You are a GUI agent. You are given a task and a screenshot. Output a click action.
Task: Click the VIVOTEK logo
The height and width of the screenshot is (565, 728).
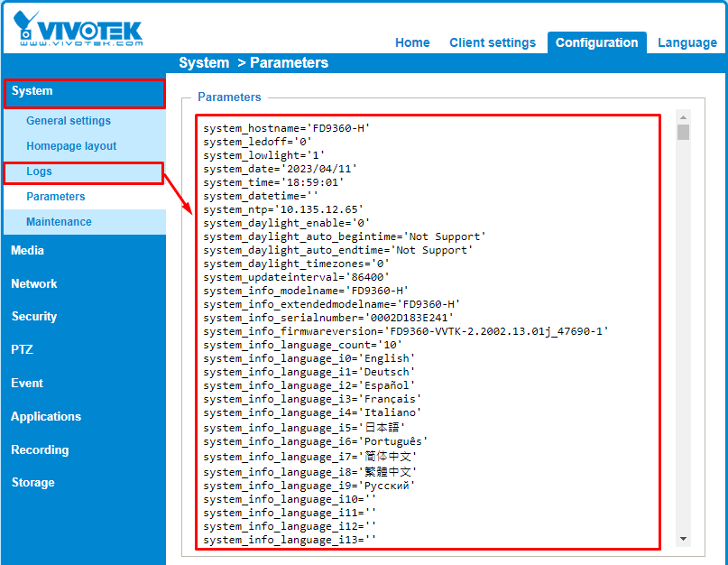coord(78,29)
